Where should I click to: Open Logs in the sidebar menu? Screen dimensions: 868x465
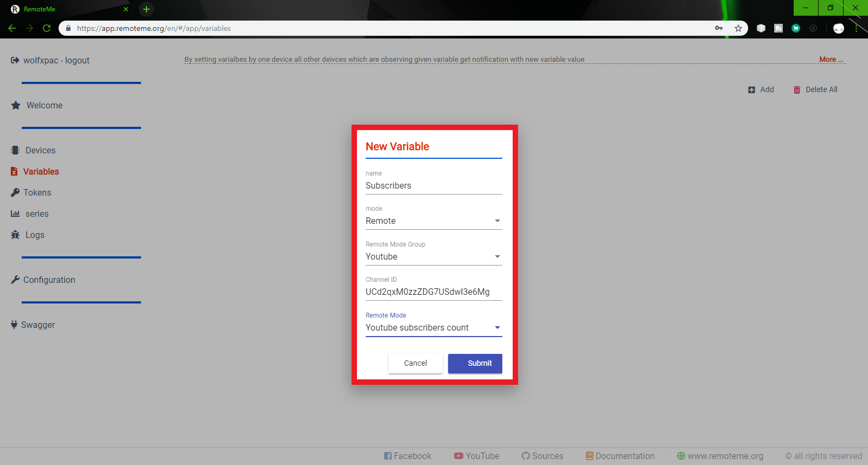coord(35,235)
